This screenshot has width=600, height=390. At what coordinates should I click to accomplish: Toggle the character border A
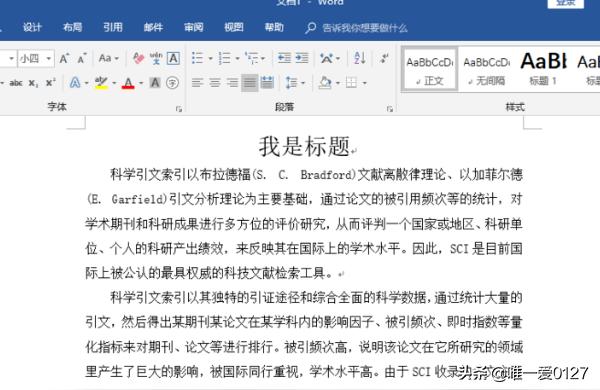(173, 58)
